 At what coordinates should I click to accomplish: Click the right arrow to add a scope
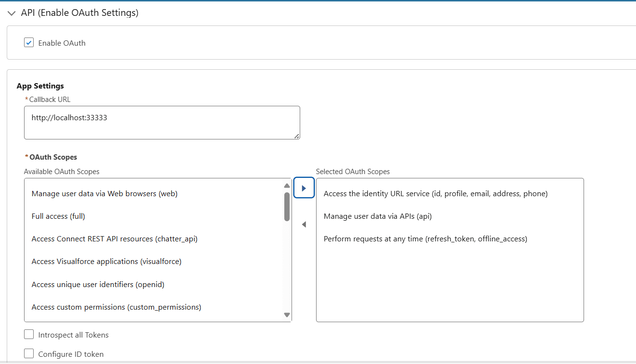tap(304, 188)
